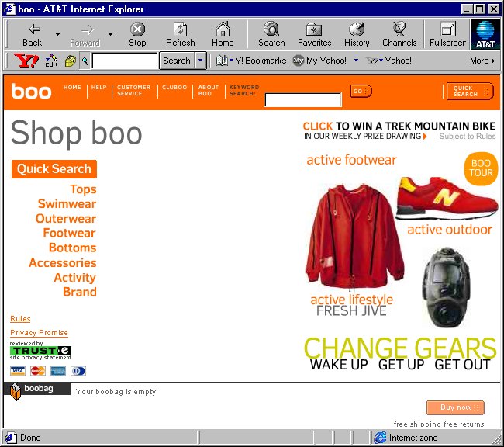This screenshot has width=504, height=447.
Task: Focus the Yahoo toolbar search text field
Action: [125, 61]
